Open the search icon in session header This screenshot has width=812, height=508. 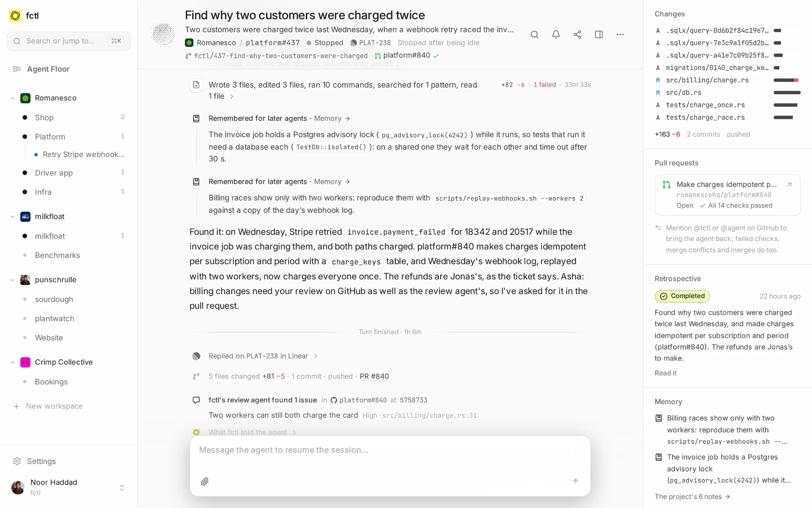click(x=534, y=34)
